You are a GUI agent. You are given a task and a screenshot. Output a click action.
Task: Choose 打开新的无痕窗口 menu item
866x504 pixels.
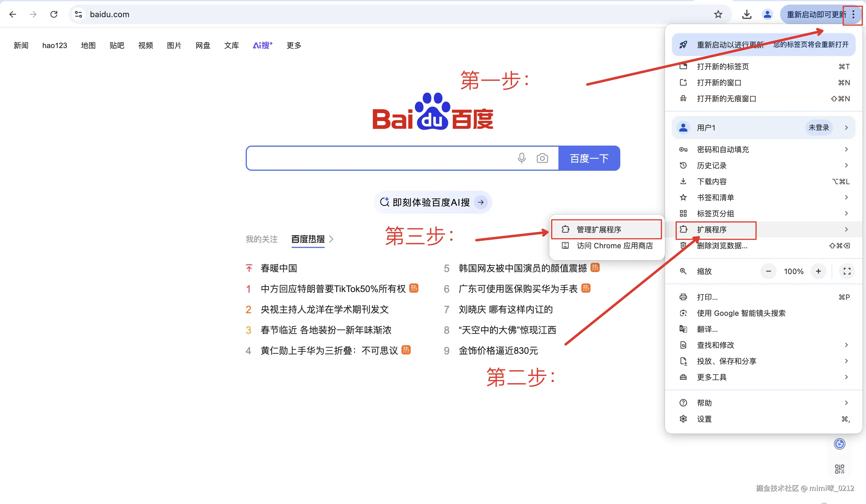pyautogui.click(x=726, y=99)
